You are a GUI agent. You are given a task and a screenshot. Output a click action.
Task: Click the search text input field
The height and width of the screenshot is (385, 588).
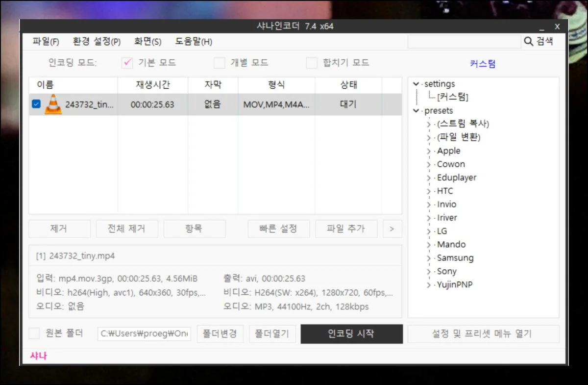(x=464, y=42)
